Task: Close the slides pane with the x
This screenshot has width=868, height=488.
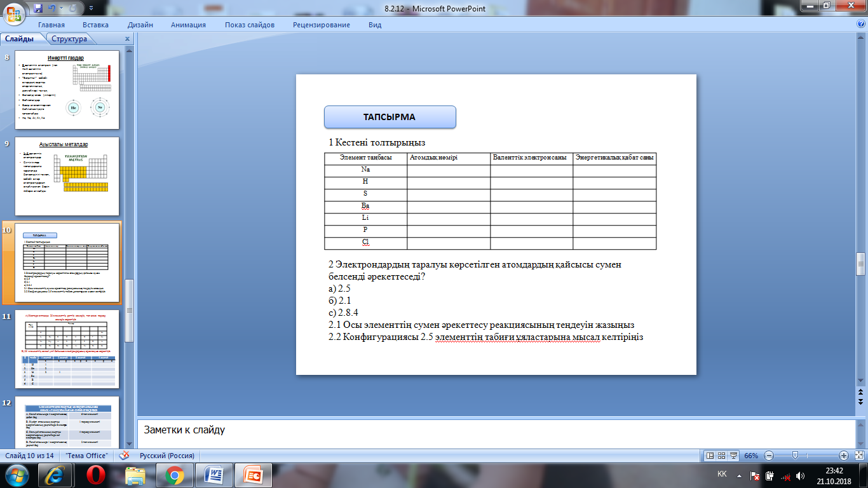Action: click(x=127, y=39)
